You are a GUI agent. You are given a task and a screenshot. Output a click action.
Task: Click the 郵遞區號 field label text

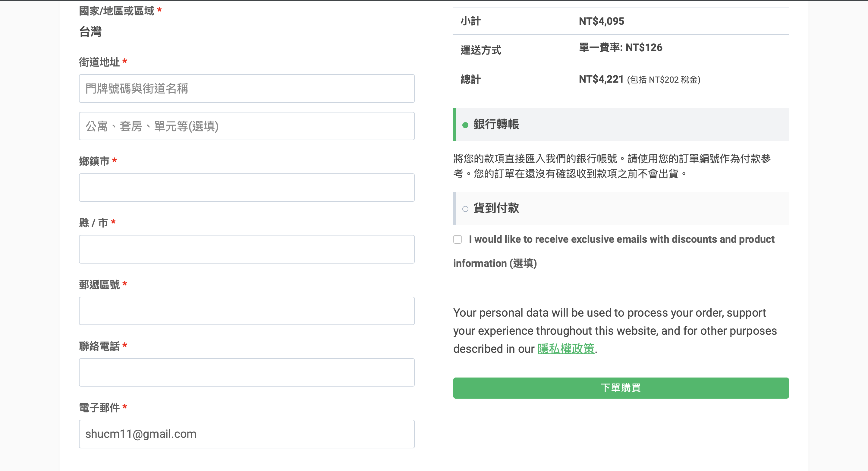[x=99, y=285]
